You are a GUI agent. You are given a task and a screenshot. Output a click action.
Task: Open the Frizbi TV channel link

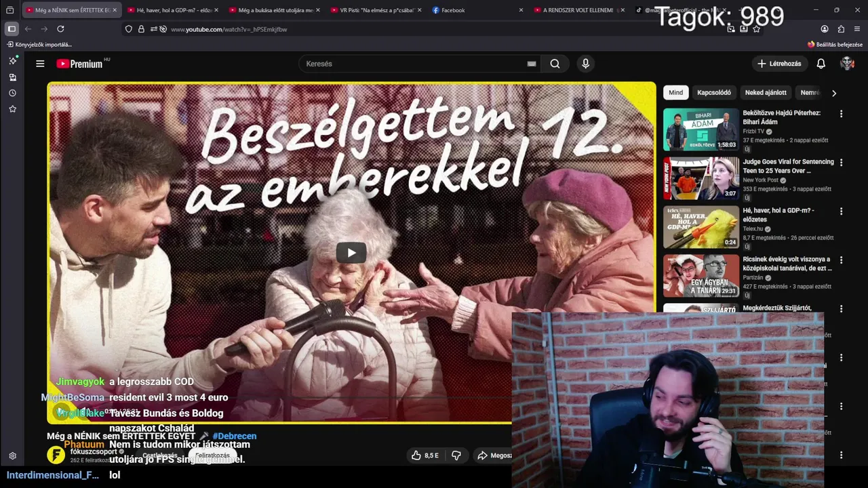(x=753, y=131)
